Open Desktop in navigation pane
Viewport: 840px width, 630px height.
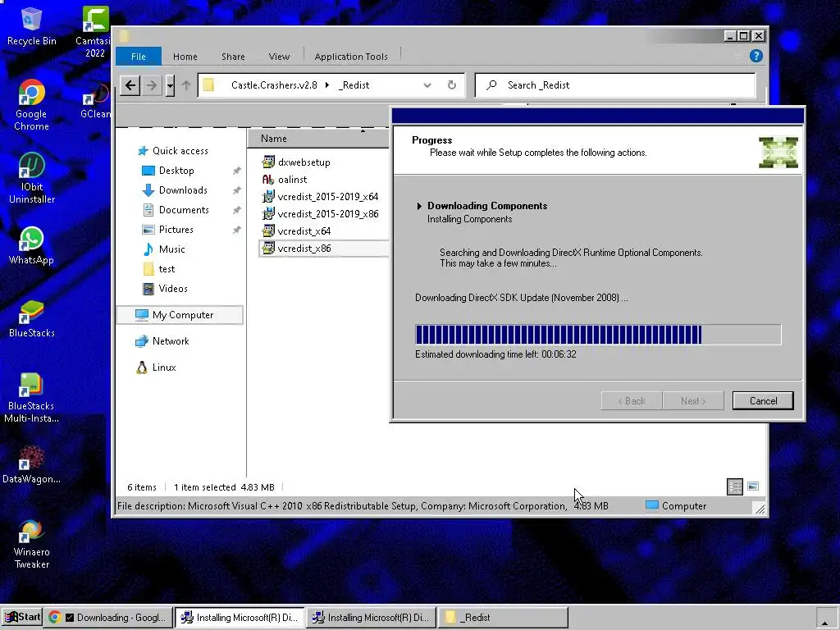tap(167, 171)
